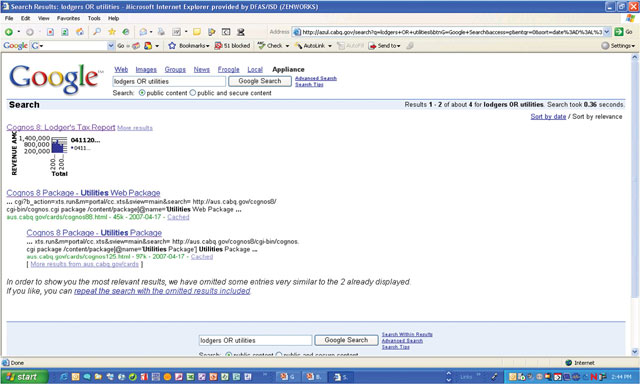
Task: Click the Mail envelope toolbar icon
Action: 143,32
